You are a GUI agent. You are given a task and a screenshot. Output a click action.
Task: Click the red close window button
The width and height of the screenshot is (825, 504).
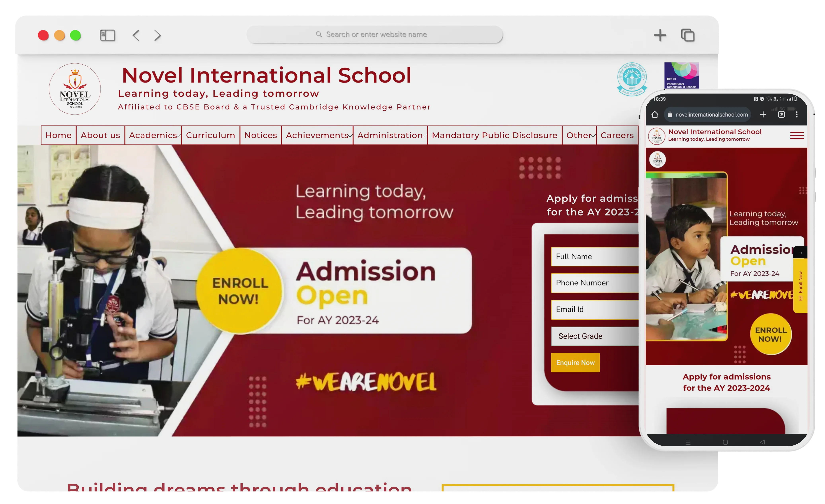pos(43,35)
